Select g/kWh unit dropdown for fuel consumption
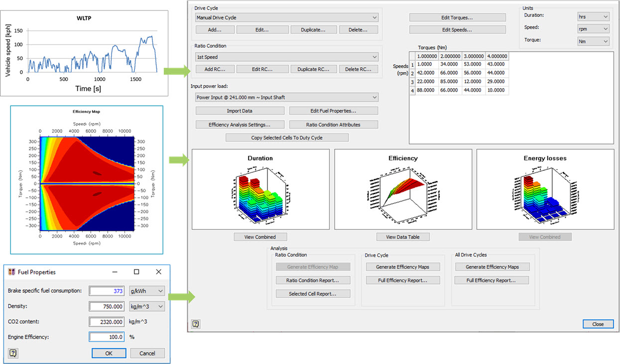 (146, 291)
